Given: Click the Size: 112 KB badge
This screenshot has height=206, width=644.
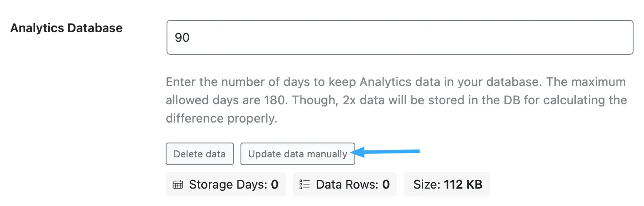Looking at the screenshot, I should point(447,185).
